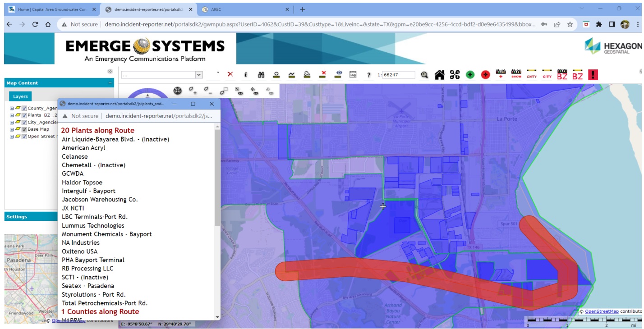Click the line-chart profile toolbar icon
644x329 pixels.
[x=291, y=75]
